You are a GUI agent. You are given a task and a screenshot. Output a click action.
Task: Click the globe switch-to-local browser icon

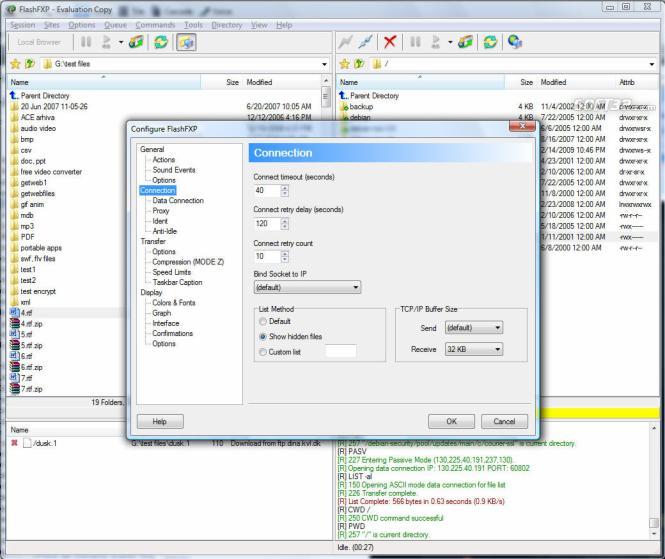514,42
